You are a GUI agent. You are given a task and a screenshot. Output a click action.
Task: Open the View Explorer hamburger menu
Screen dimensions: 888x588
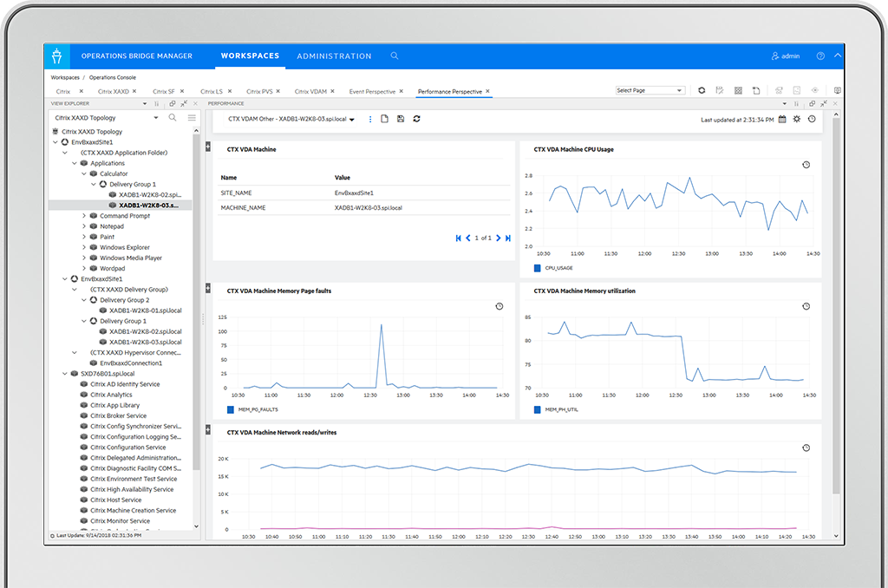[x=192, y=118]
